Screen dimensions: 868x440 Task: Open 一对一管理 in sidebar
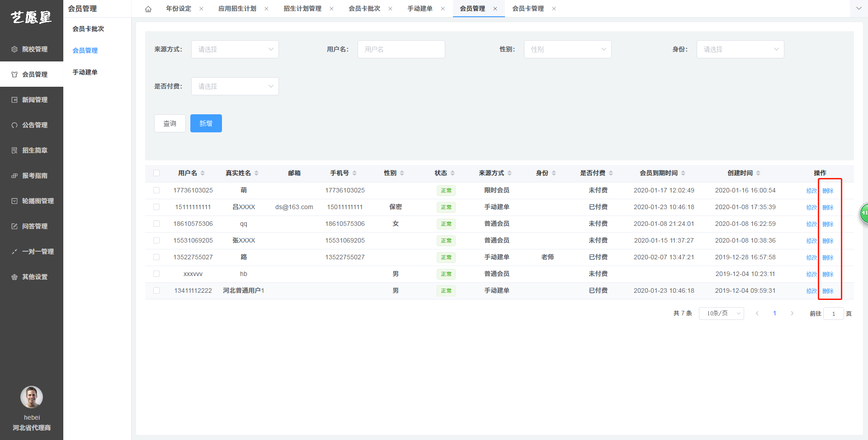pyautogui.click(x=31, y=252)
